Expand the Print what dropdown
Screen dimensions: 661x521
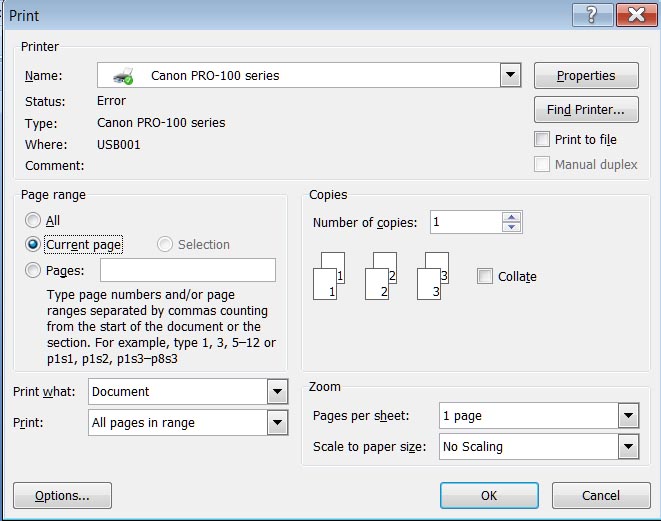277,392
